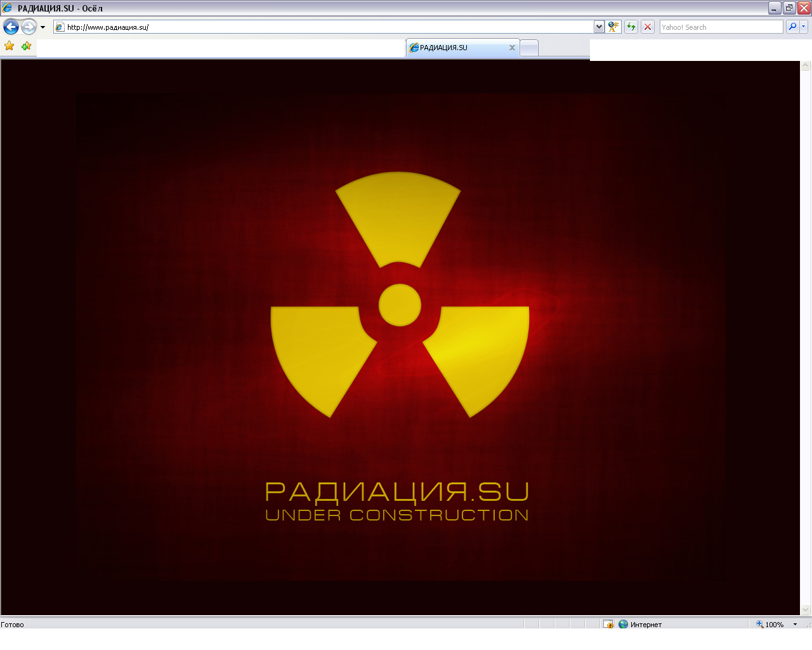Refresh the current page
This screenshot has height=650, width=812.
pos(631,27)
